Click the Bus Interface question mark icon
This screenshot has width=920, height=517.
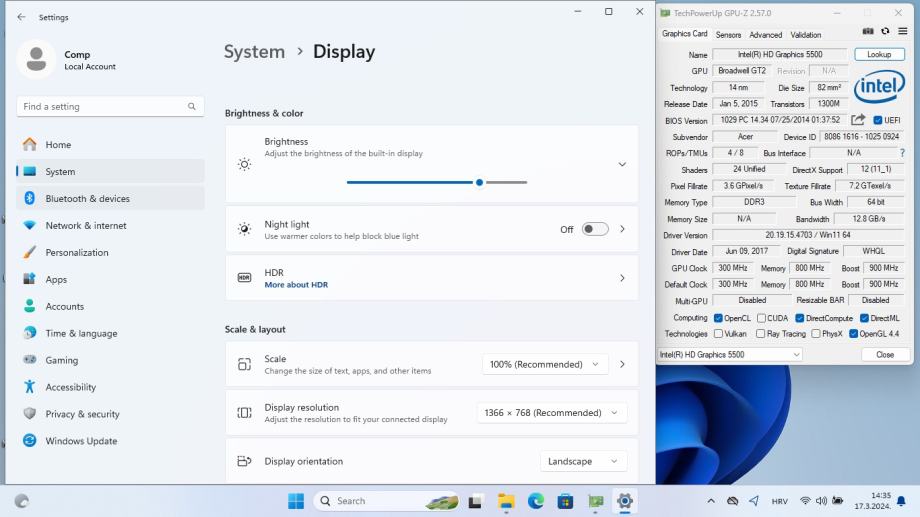(x=902, y=153)
